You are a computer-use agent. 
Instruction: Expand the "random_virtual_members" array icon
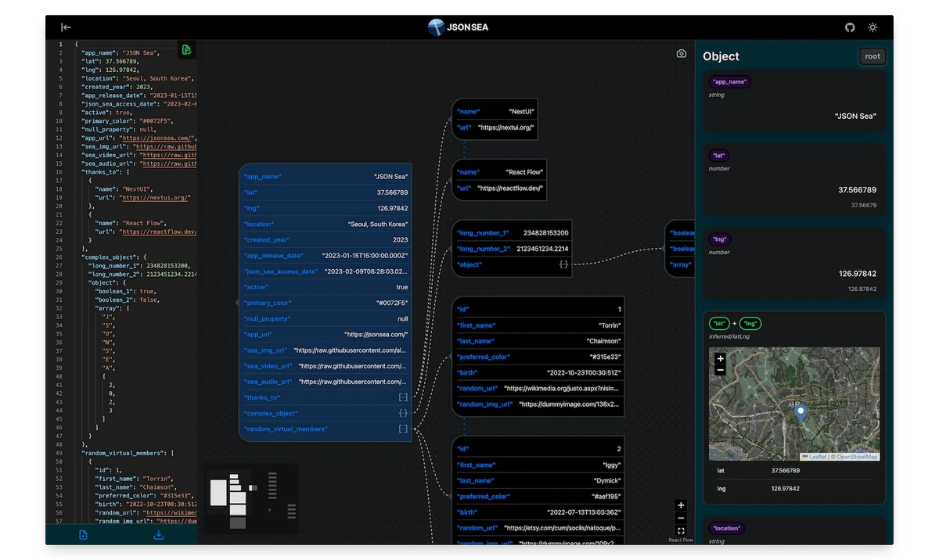[x=403, y=429]
